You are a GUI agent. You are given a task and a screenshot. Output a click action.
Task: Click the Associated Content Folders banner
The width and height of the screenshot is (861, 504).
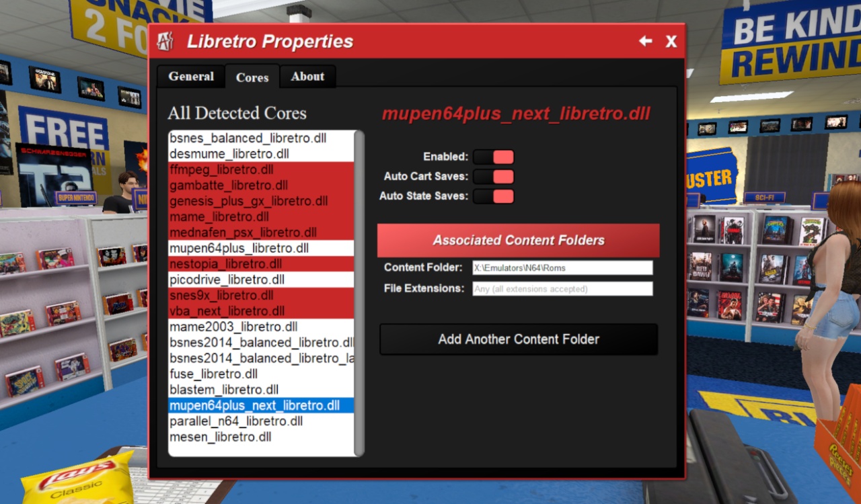[519, 240]
